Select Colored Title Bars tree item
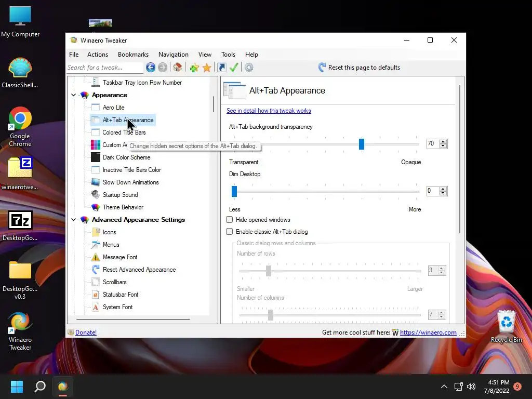This screenshot has width=532, height=399. [124, 132]
